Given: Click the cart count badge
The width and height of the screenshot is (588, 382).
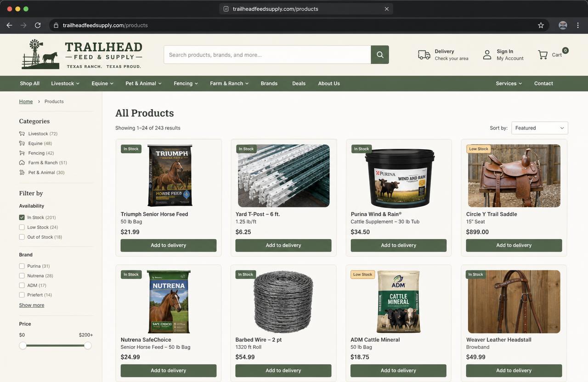Looking at the screenshot, I should click(565, 51).
